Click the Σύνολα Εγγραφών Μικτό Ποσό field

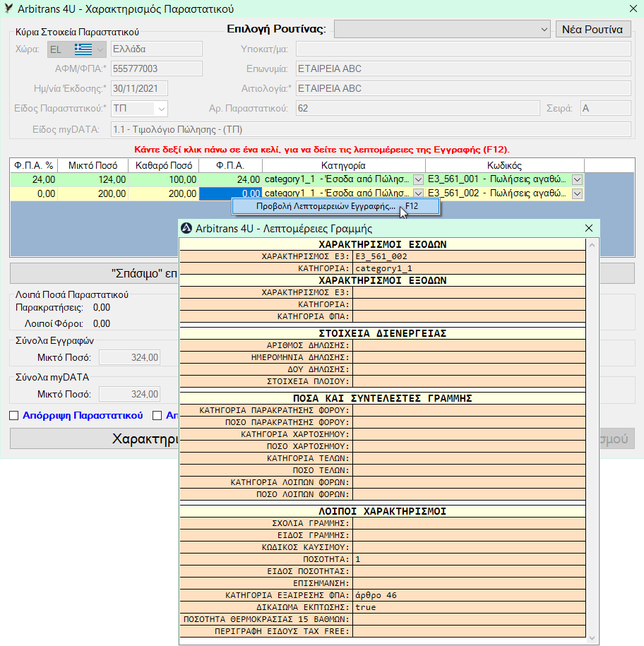click(x=130, y=358)
